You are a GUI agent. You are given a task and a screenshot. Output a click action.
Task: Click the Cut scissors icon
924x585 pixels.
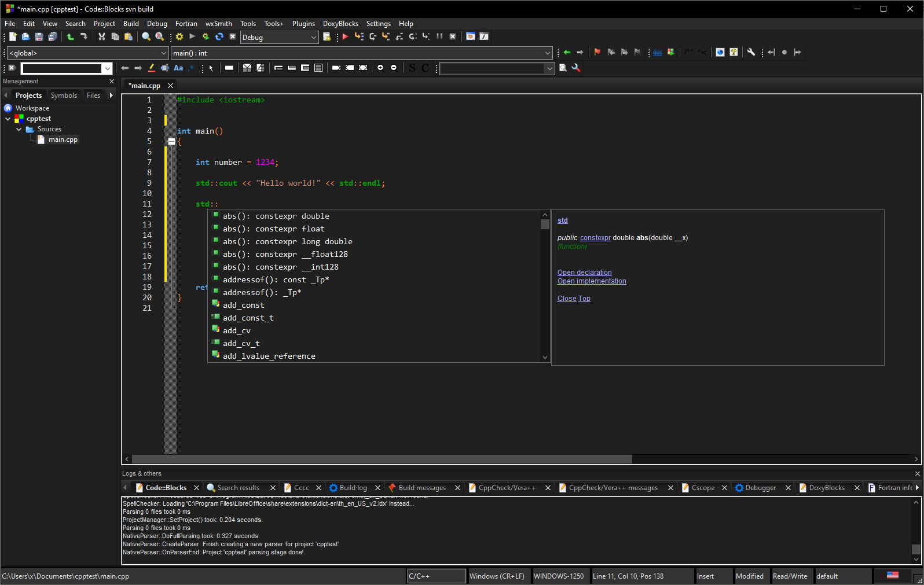tap(102, 36)
